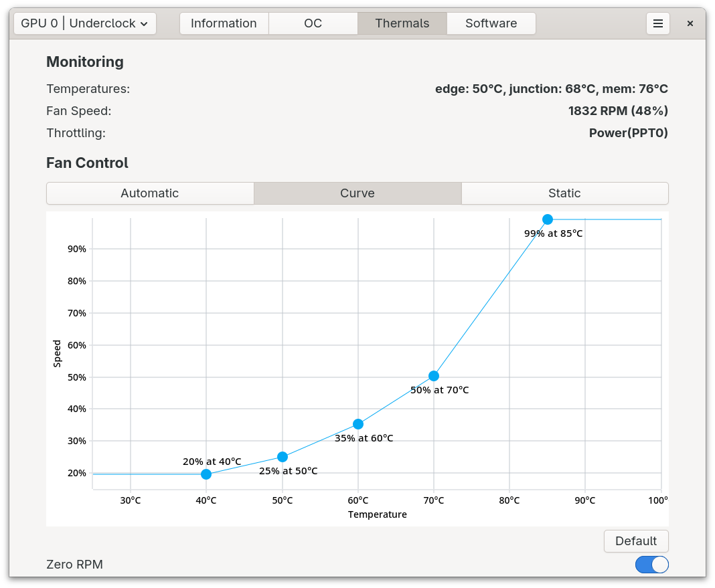The height and width of the screenshot is (588, 715).
Task: Select the 50% at 70°C curve point
Action: pos(434,376)
